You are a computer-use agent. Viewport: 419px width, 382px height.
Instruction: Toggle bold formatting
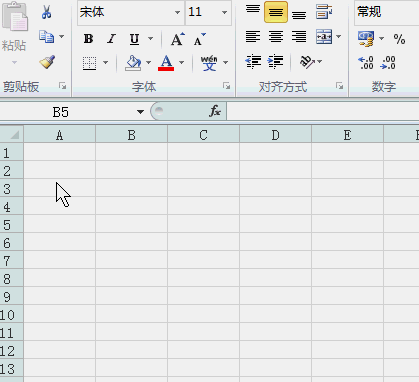tap(88, 39)
